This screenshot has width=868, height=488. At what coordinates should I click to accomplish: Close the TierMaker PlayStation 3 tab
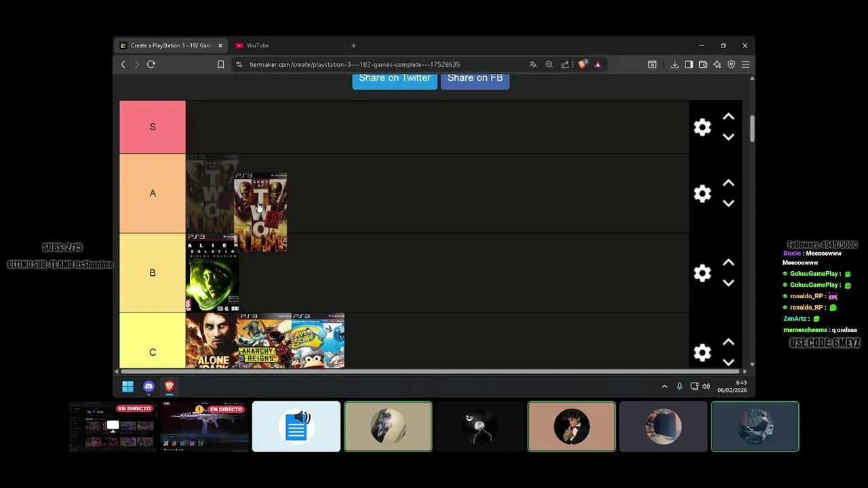tap(220, 45)
